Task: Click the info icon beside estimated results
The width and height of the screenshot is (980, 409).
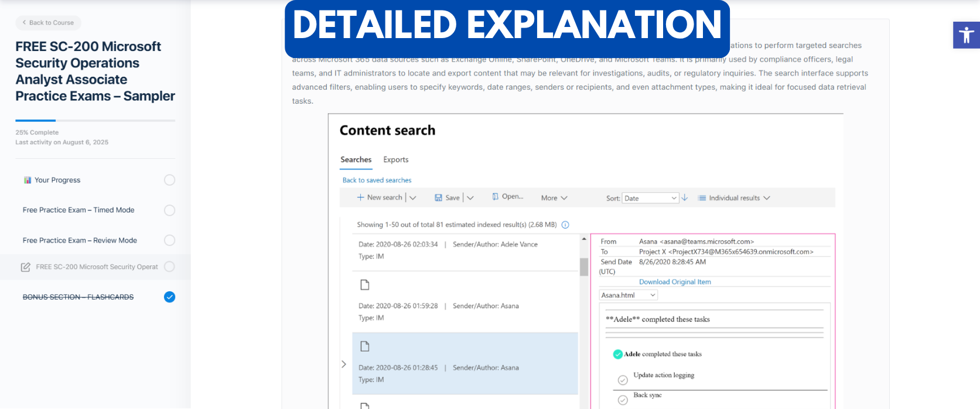Action: [x=565, y=225]
